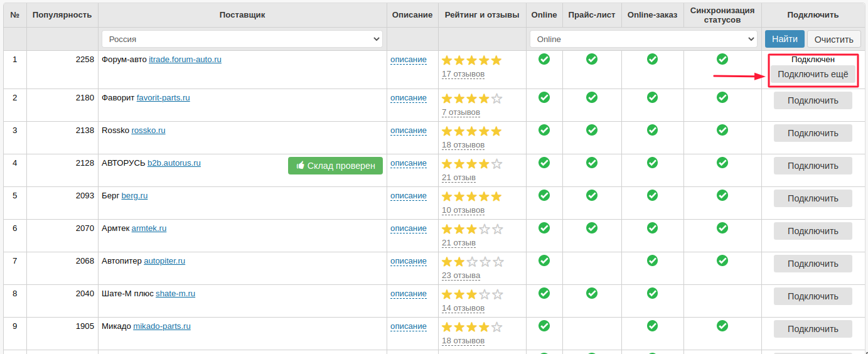Click Подключить button for Шате-М плюс
Image resolution: width=868 pixels, height=354 pixels.
[813, 296]
